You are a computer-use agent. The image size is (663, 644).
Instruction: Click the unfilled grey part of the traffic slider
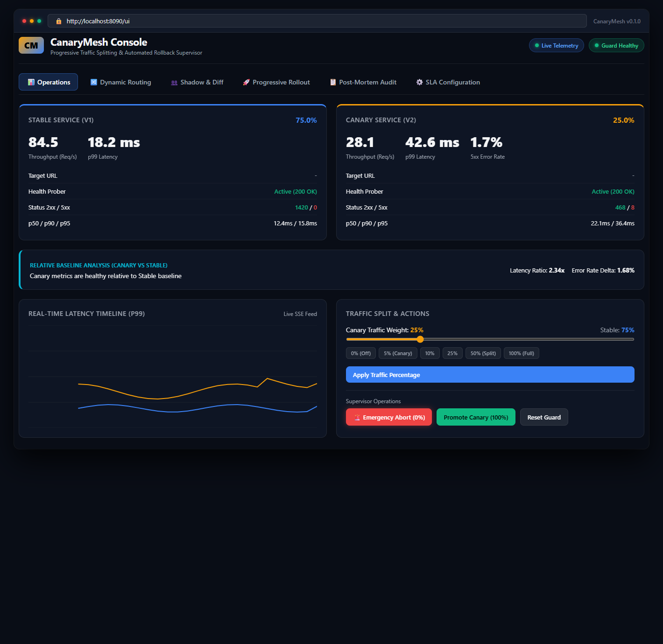(x=529, y=339)
